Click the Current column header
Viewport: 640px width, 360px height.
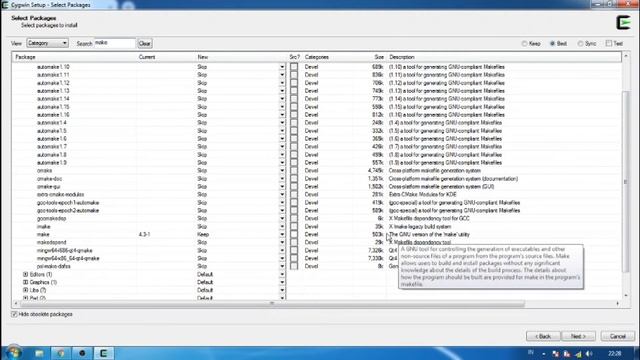click(x=147, y=57)
